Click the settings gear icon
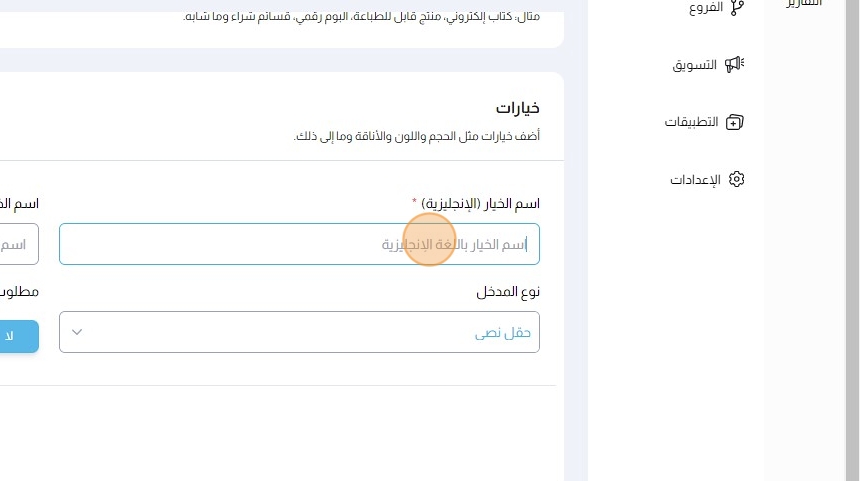Image resolution: width=860 pixels, height=481 pixels. pos(737,180)
